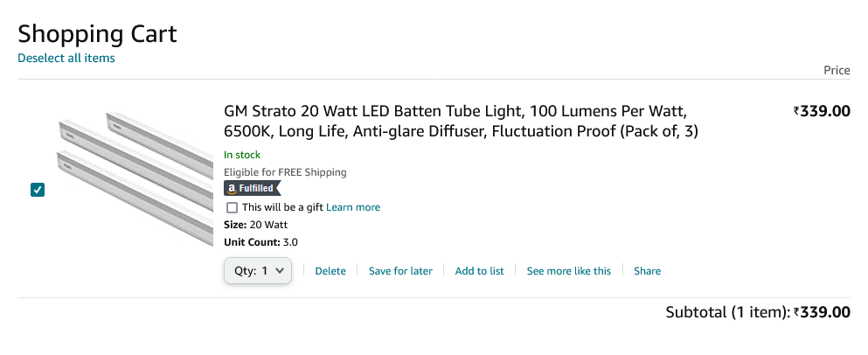
Task: Choose Add to list for this item
Action: (x=479, y=271)
